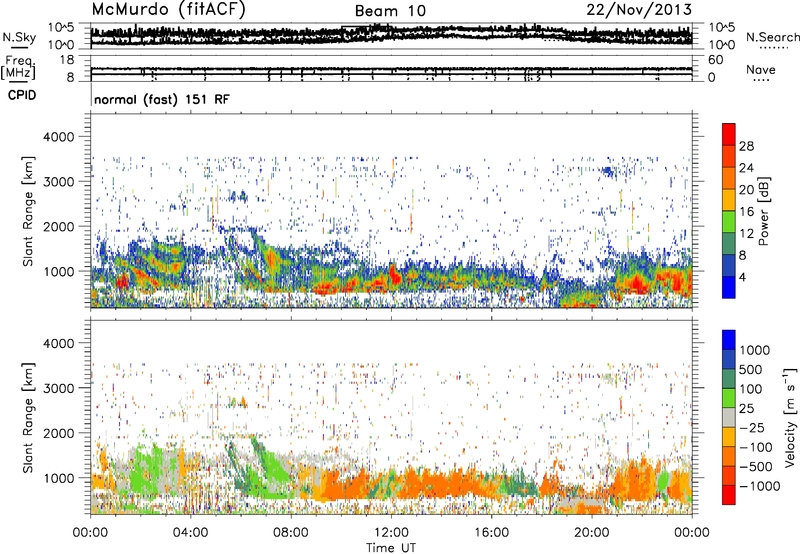Click the "N.Sky" legend label
Image resolution: width=800 pixels, height=554 pixels.
[19, 37]
